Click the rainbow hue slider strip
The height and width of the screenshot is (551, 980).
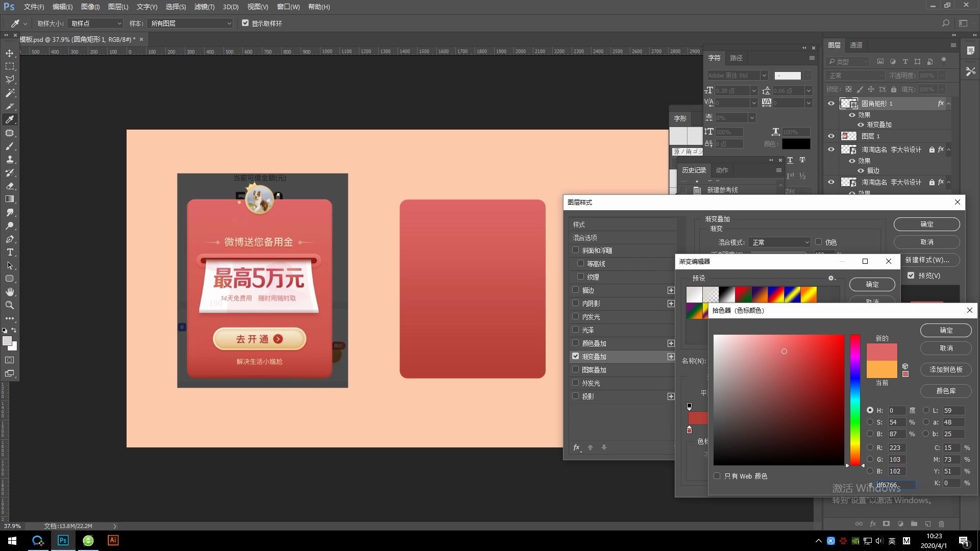[855, 400]
